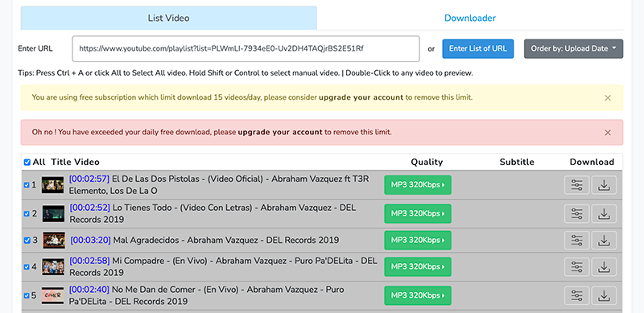Uncheck video 4 Mi Compadre
This screenshot has width=644, height=313.
coord(27,267)
